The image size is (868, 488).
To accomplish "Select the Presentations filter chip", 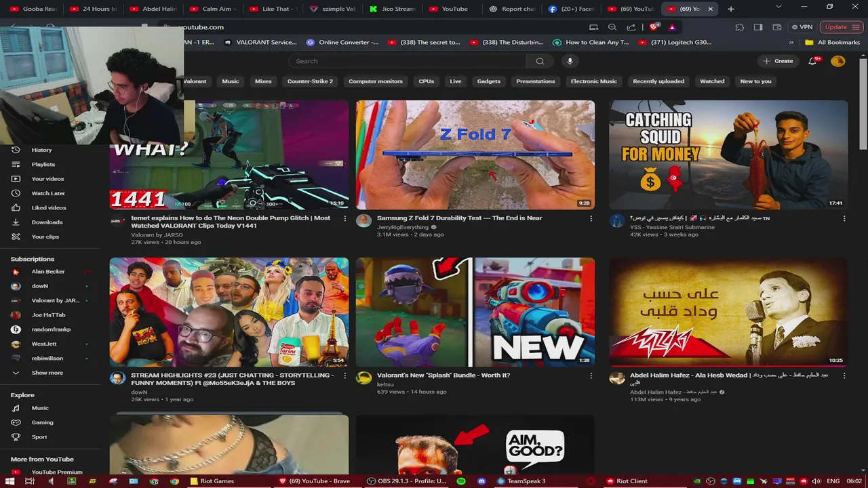I will tap(536, 81).
